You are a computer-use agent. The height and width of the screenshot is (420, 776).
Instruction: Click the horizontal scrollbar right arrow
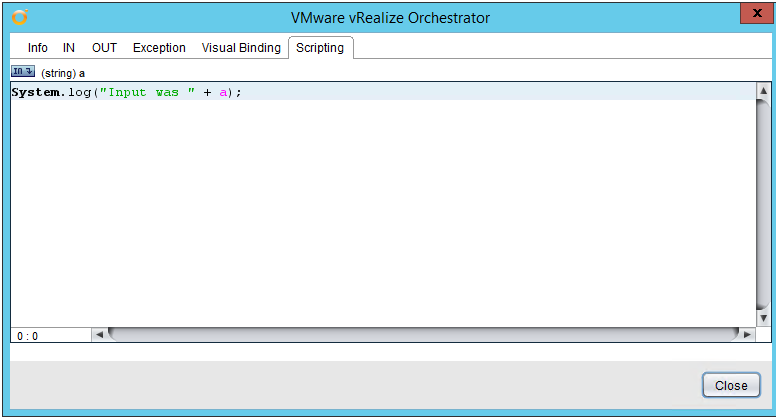pos(747,335)
